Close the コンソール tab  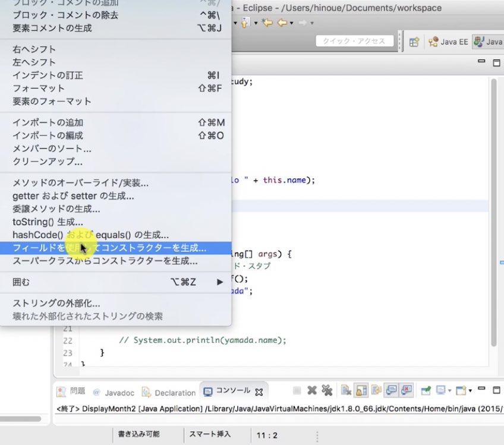(x=259, y=392)
